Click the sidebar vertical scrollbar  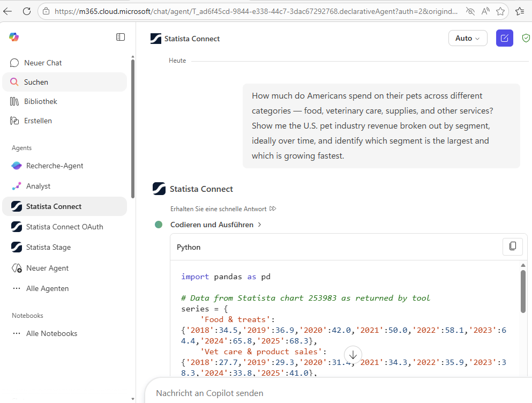click(133, 128)
